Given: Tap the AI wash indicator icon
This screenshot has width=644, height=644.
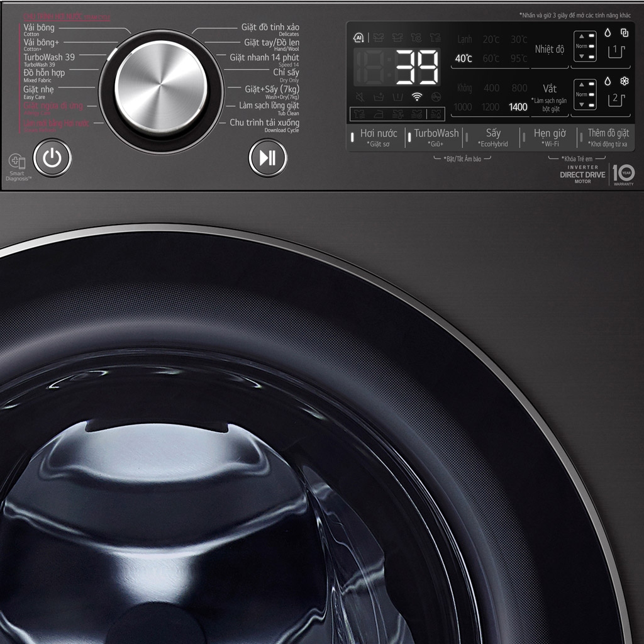Looking at the screenshot, I should (x=358, y=38).
